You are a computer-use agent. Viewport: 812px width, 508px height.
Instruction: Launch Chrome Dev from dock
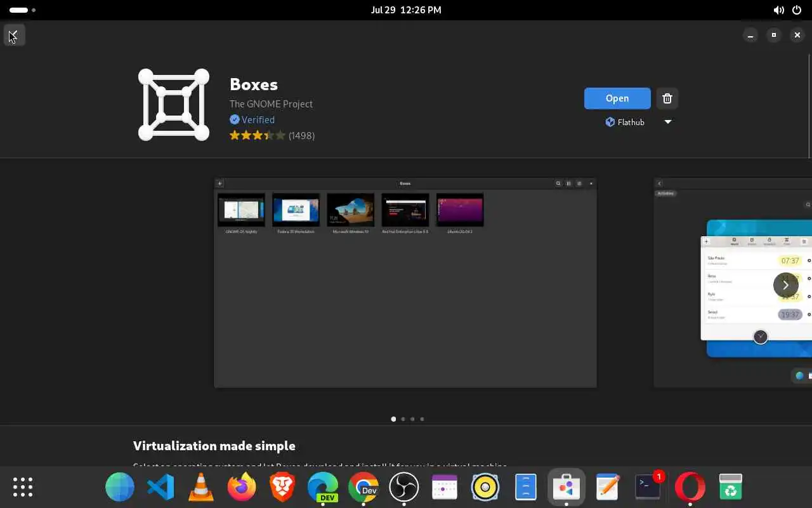coord(363,488)
